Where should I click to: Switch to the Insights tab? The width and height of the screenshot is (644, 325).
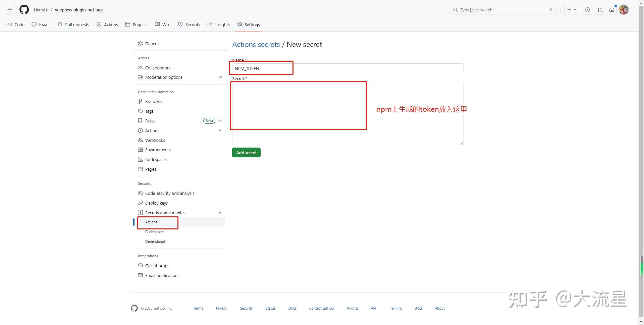click(219, 24)
